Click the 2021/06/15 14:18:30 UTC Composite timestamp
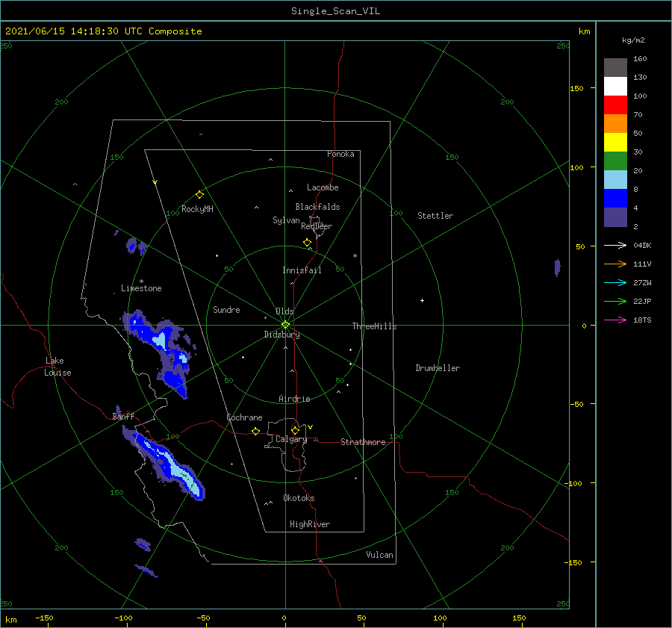This screenshot has height=628, width=672. (x=103, y=31)
